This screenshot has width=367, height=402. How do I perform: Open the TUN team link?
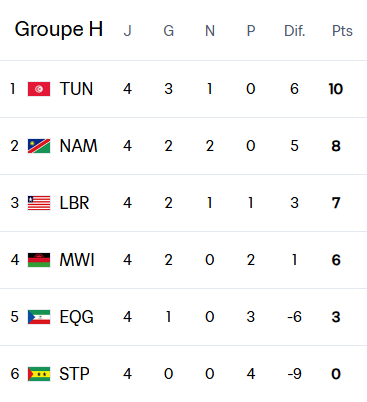coord(76,89)
